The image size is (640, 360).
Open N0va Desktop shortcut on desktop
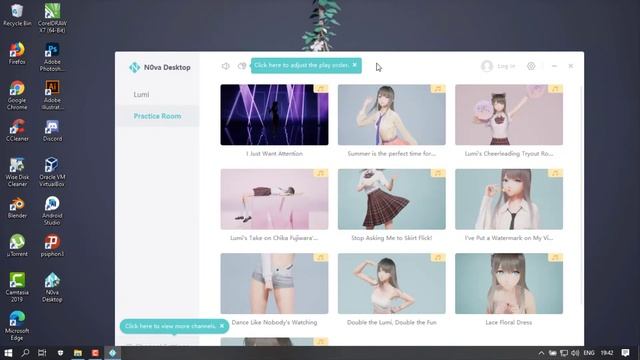point(52,287)
